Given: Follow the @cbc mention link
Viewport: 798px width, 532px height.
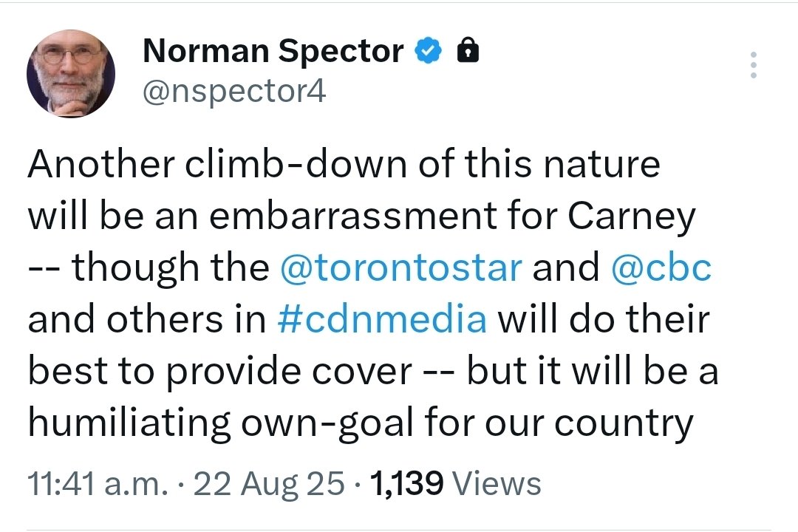Looking at the screenshot, I should (662, 268).
